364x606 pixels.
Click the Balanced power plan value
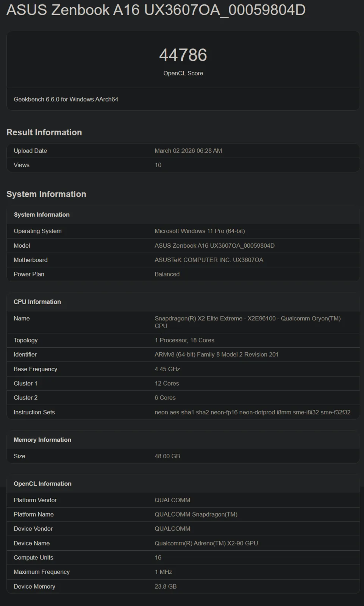(x=167, y=274)
